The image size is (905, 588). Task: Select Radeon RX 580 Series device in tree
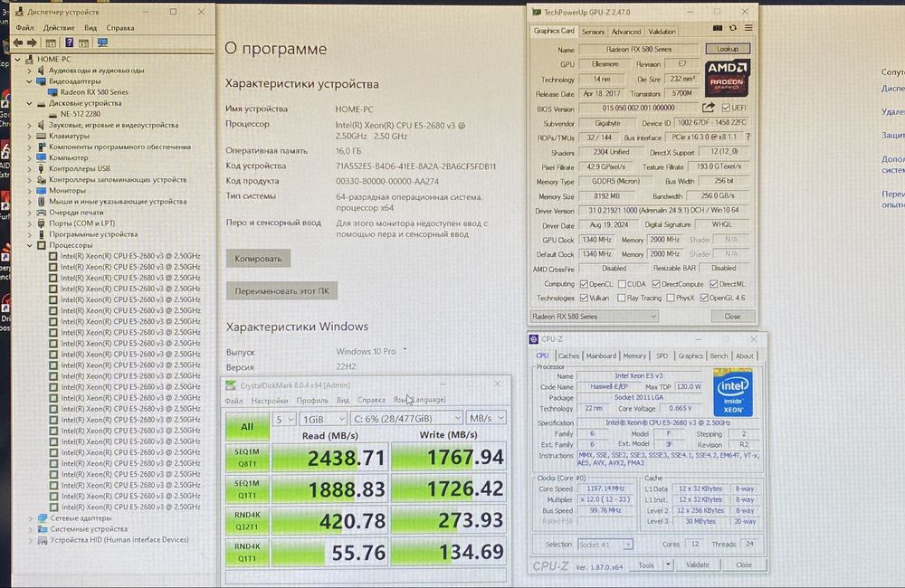94,91
